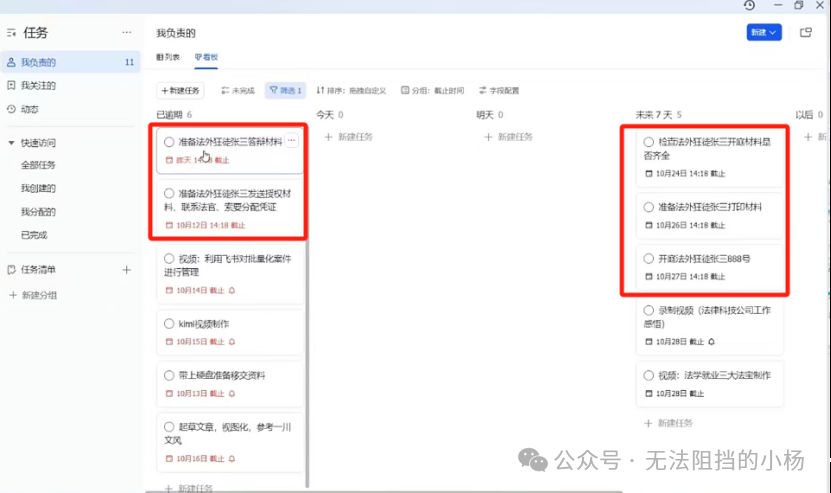Mark kimi视频制作 task as done
Screen dimensions: 831x493
[x=169, y=324]
